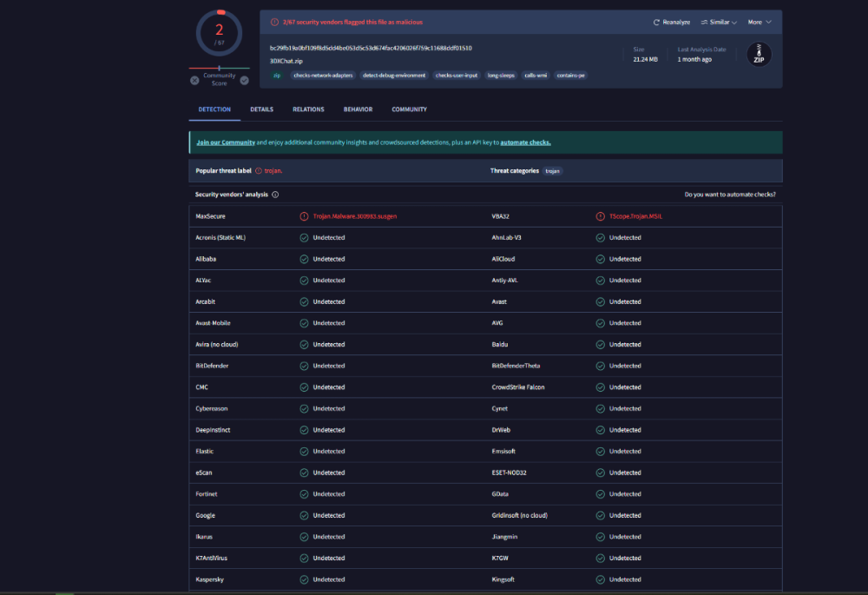Click the check icon in the CrowdStrike Falcon row

pos(600,387)
